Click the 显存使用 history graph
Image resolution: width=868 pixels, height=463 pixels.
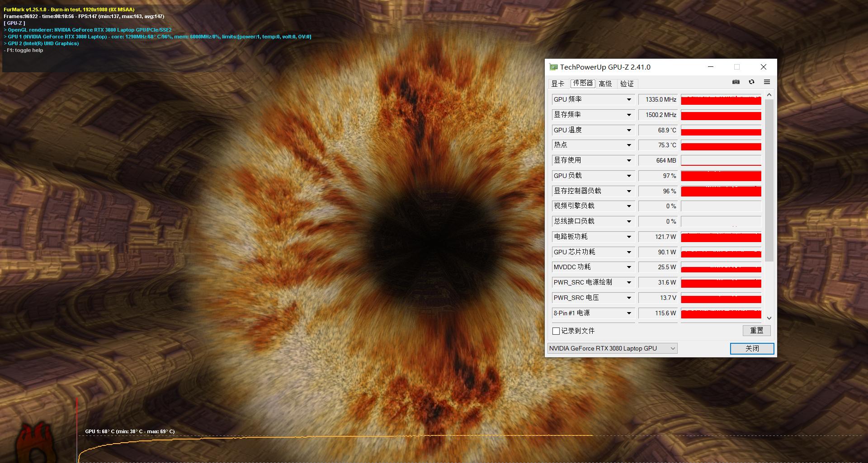pos(721,160)
